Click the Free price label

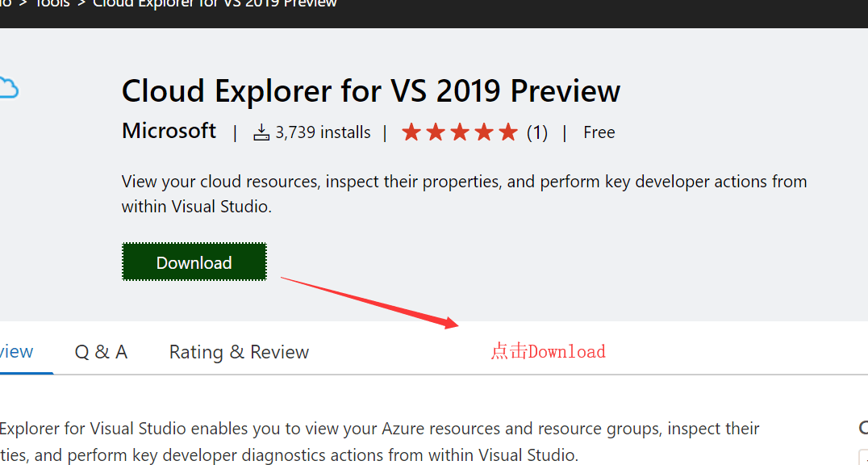coord(599,132)
